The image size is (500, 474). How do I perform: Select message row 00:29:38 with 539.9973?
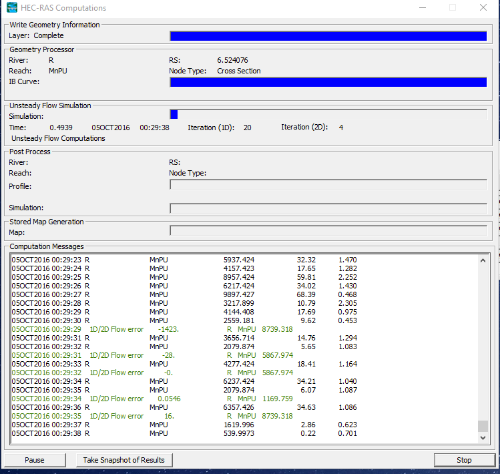(184, 433)
